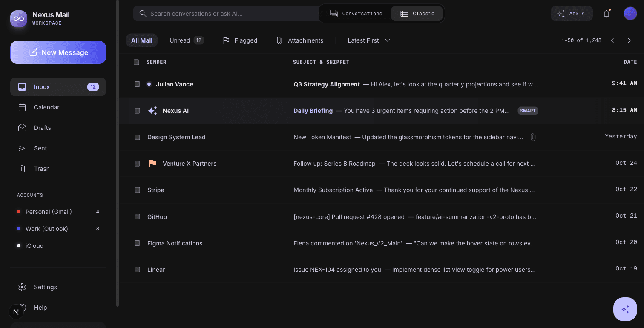Click unread dot beside Julian Vance
This screenshot has height=328, width=644.
[x=149, y=84]
